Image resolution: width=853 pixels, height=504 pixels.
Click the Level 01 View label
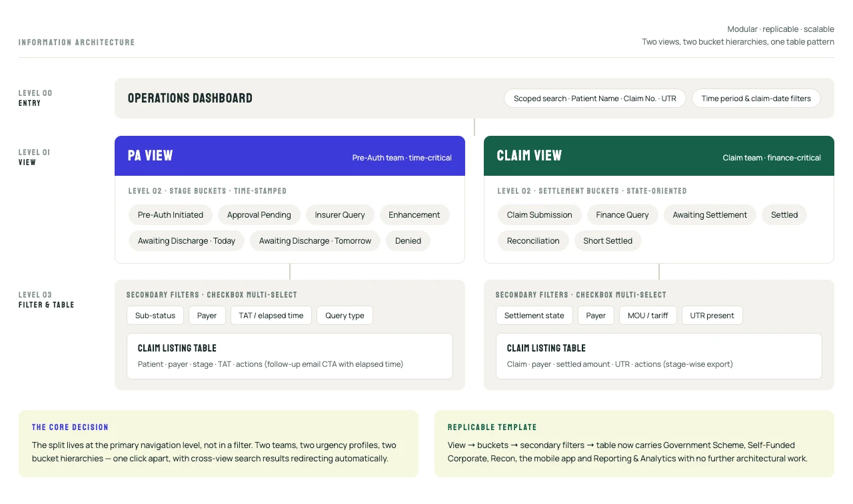coord(35,157)
